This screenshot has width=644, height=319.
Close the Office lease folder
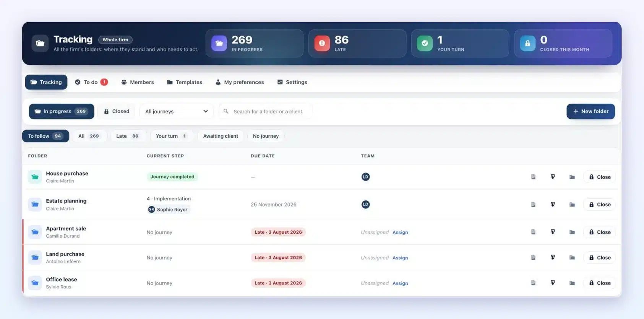pyautogui.click(x=599, y=283)
